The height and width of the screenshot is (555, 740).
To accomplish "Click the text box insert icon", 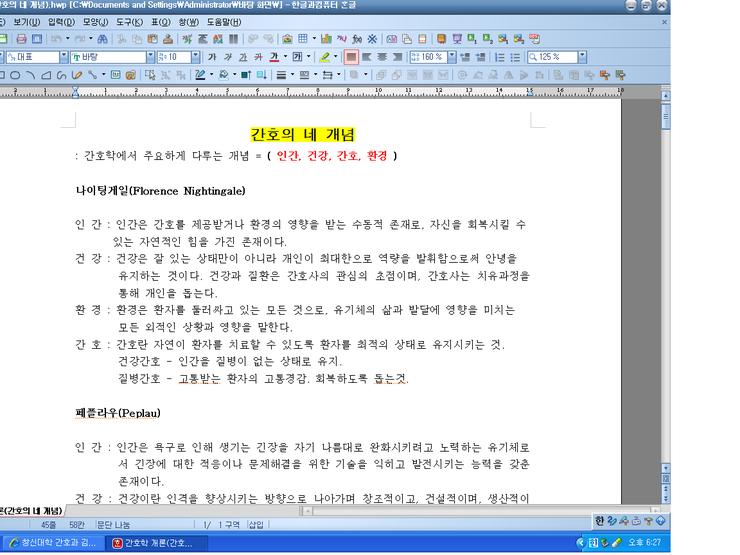I will pyautogui.click(x=116, y=75).
